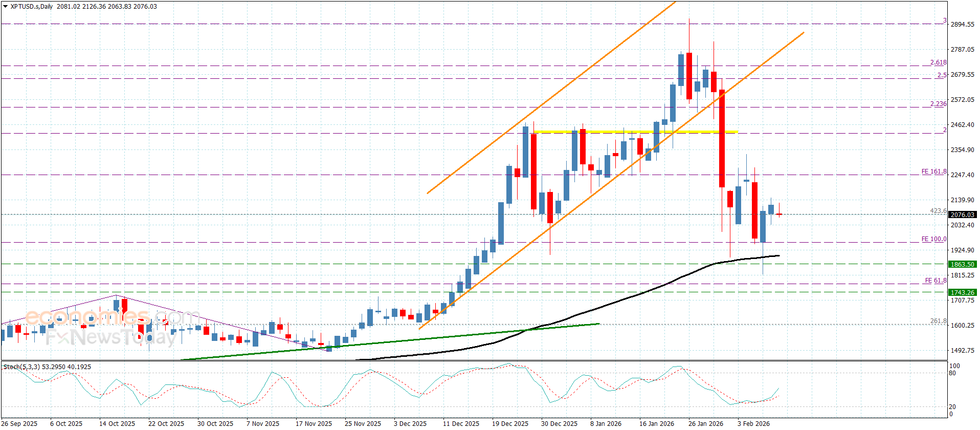Click the green 1743.26 price level tag
The width and height of the screenshot is (980, 430).
[963, 292]
